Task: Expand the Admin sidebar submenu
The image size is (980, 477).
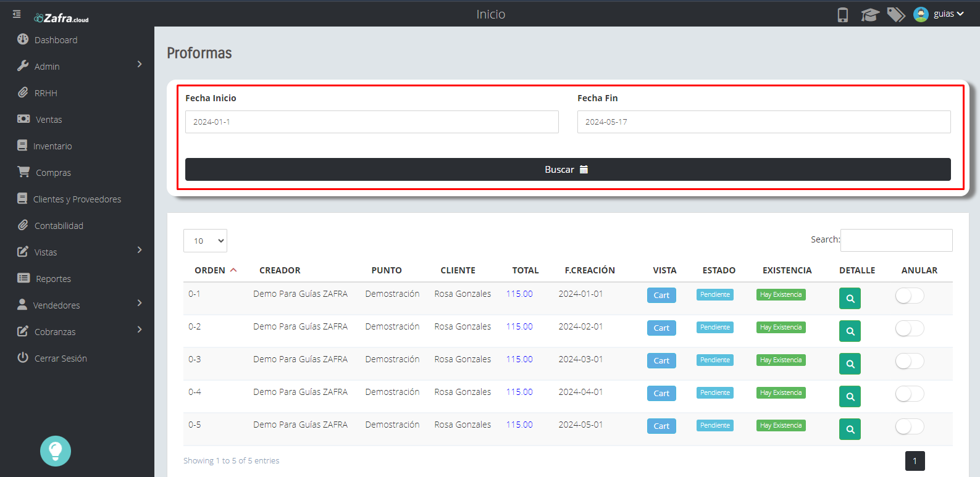Action: (x=140, y=64)
